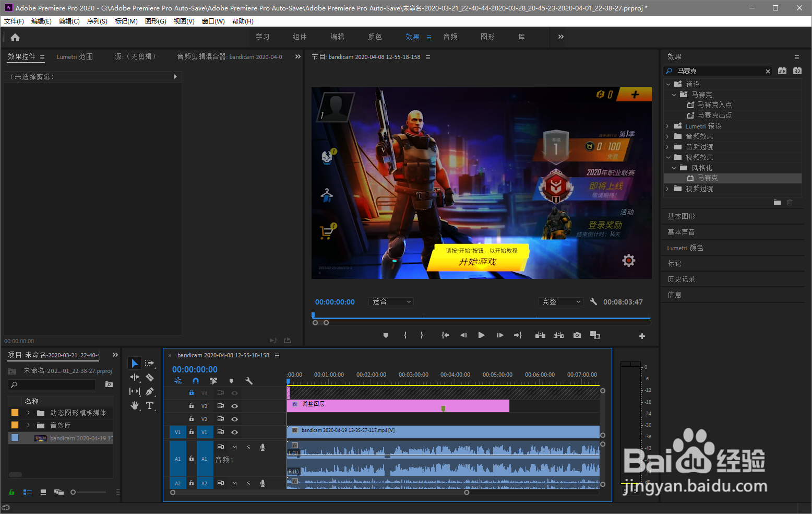This screenshot has height=514, width=812.
Task: Expand the 视频过渡 folder
Action: pyautogui.click(x=667, y=189)
